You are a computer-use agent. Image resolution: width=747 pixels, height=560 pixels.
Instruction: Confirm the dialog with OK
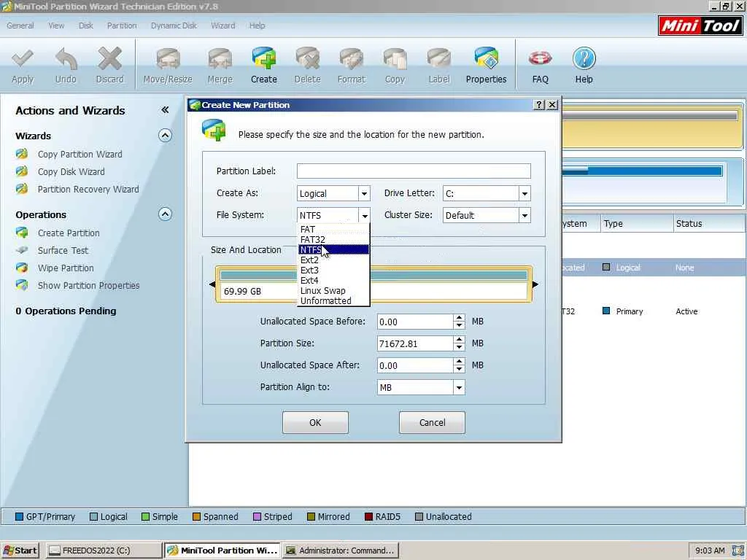pos(315,422)
